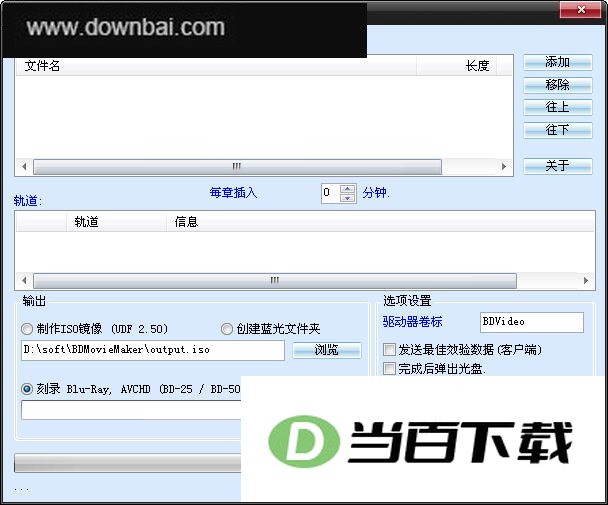The image size is (608, 505).
Task: Move item down with 往下 button
Action: [x=558, y=130]
